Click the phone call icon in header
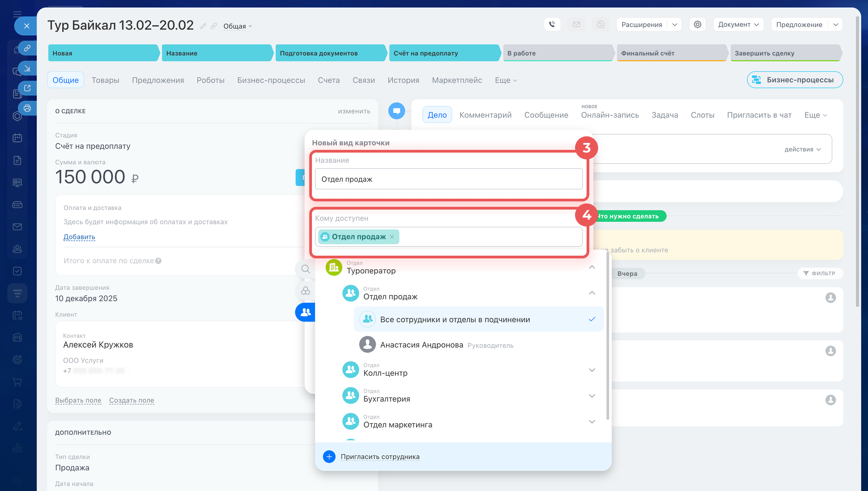Viewport: 868px width, 491px height. 552,24
